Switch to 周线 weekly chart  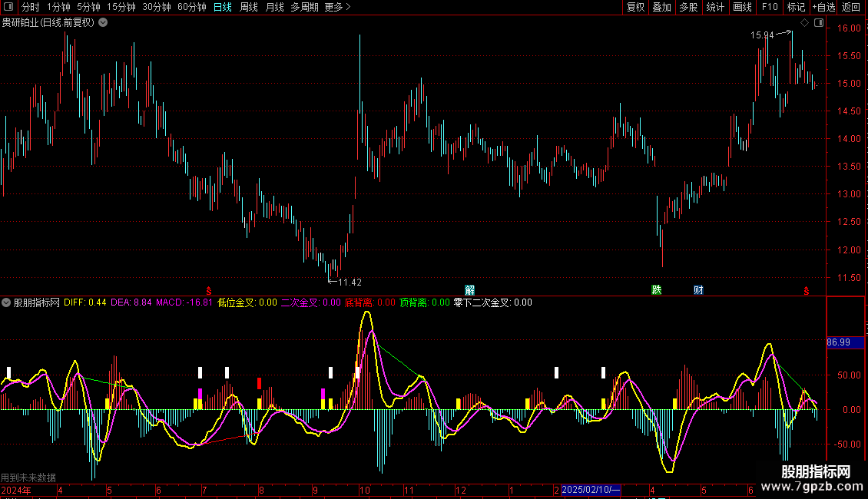249,7
